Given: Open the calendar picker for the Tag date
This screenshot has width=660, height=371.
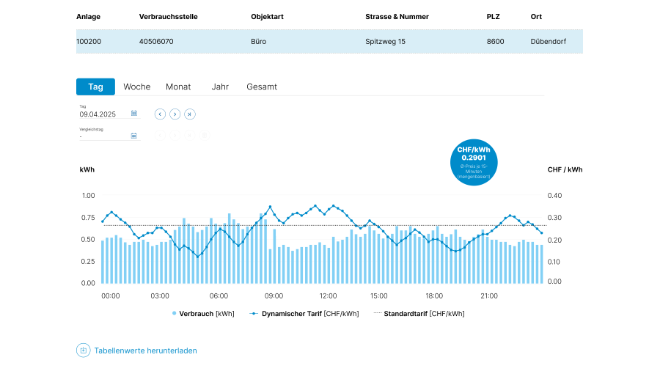Looking at the screenshot, I should point(134,113).
